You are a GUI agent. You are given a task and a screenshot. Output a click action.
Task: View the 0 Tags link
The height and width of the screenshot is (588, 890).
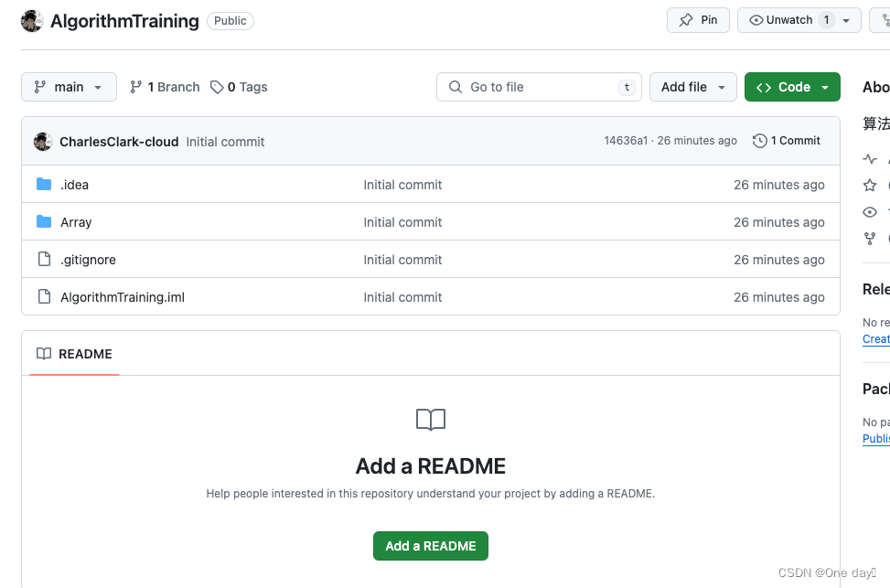click(x=239, y=87)
